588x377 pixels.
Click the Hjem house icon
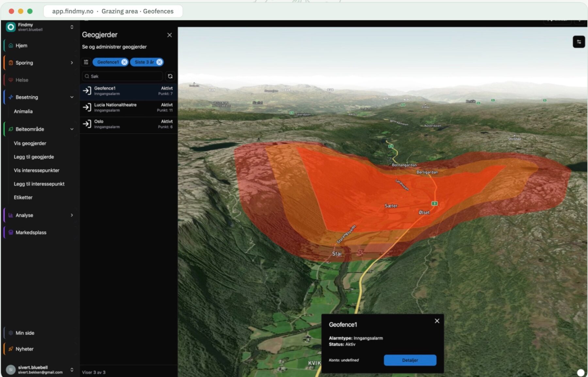click(x=11, y=45)
